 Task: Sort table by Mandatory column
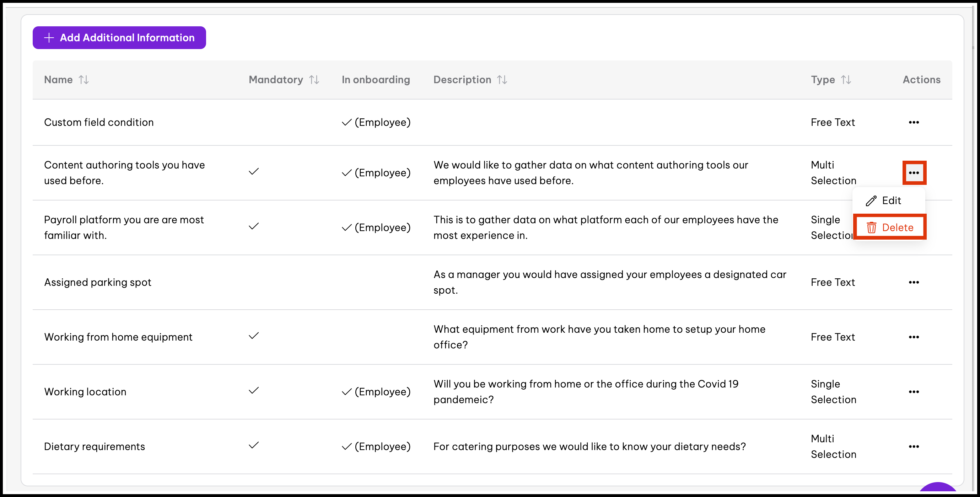314,80
